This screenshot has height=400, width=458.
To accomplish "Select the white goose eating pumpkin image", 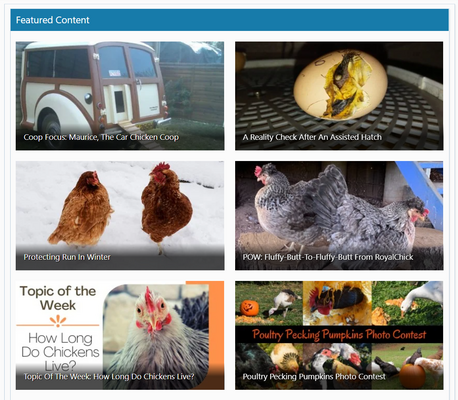I will (407, 303).
